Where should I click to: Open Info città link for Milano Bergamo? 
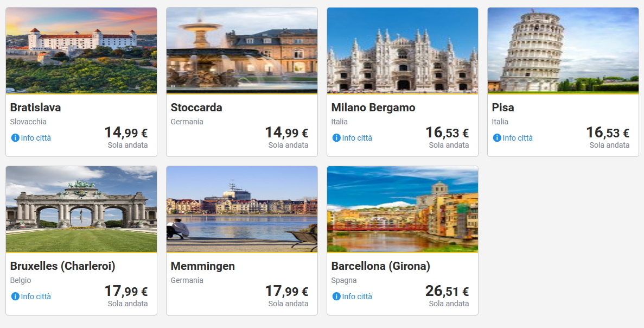click(357, 138)
